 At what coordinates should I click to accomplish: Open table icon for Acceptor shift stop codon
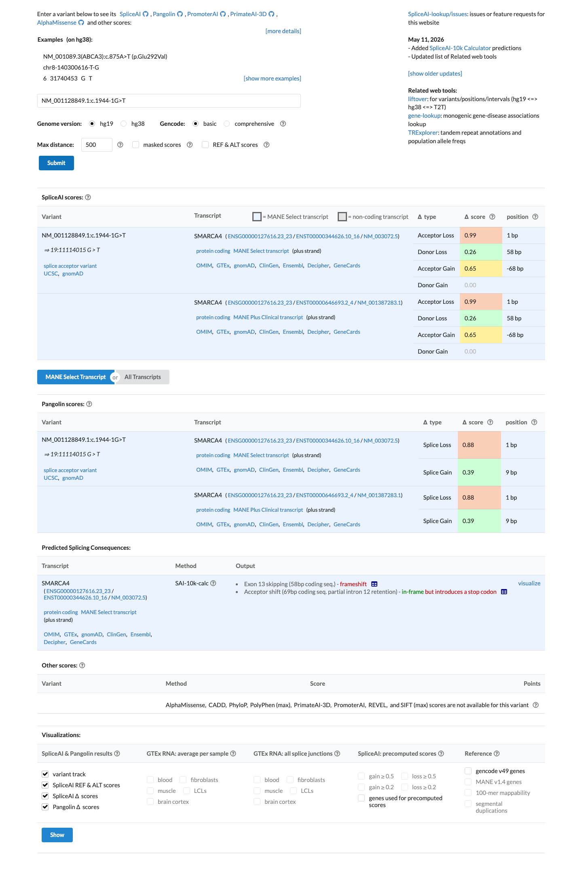tap(504, 592)
